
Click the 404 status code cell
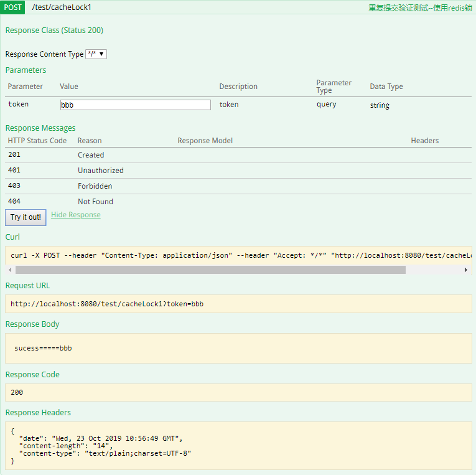coord(14,201)
